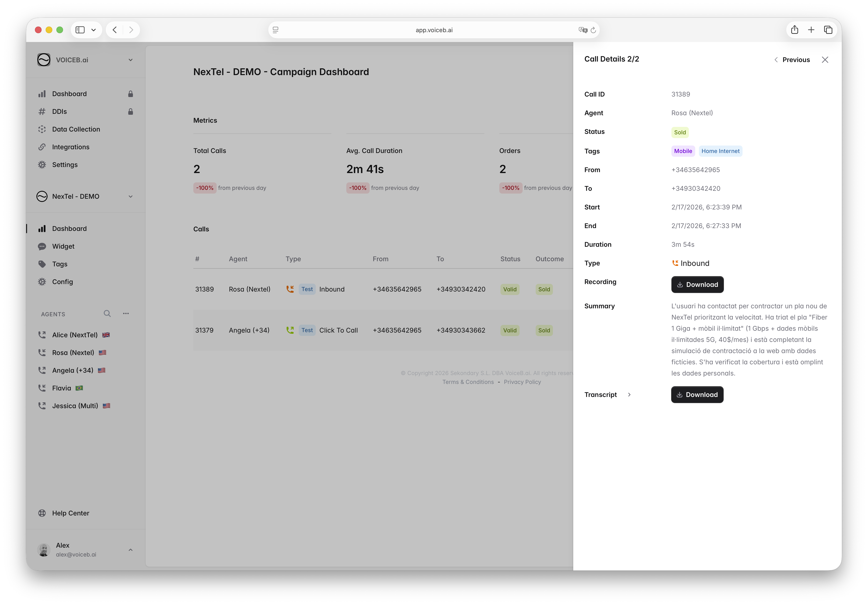868x605 pixels.
Task: Close the Call Details panel
Action: [x=825, y=60]
